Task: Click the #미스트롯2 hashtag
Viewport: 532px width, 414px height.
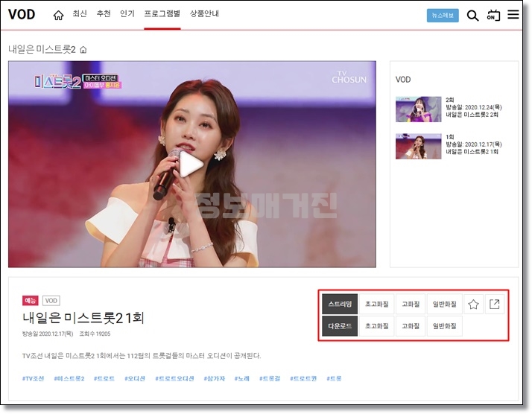Action: pos(69,378)
